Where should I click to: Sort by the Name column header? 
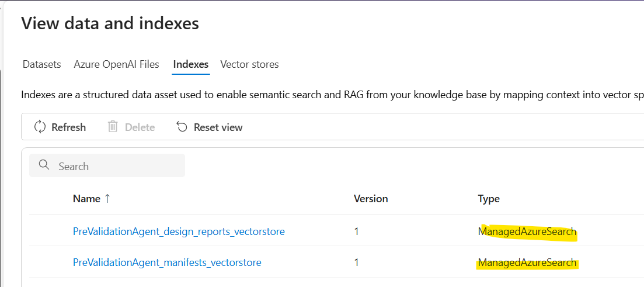(86, 199)
